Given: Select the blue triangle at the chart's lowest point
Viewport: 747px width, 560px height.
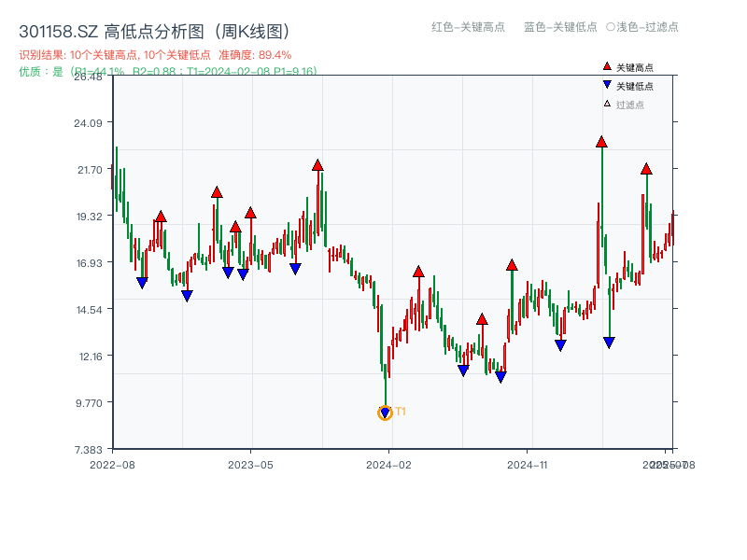Looking at the screenshot, I should pos(386,411).
